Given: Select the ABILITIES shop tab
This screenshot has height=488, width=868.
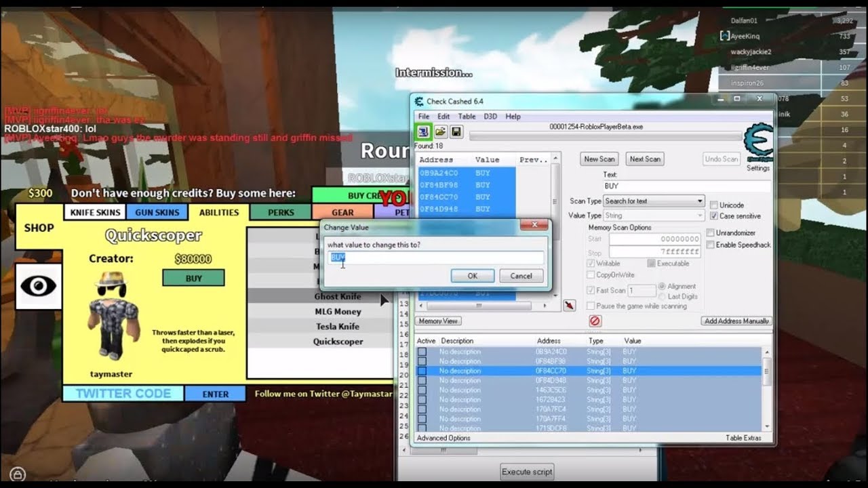Looking at the screenshot, I should (x=218, y=212).
